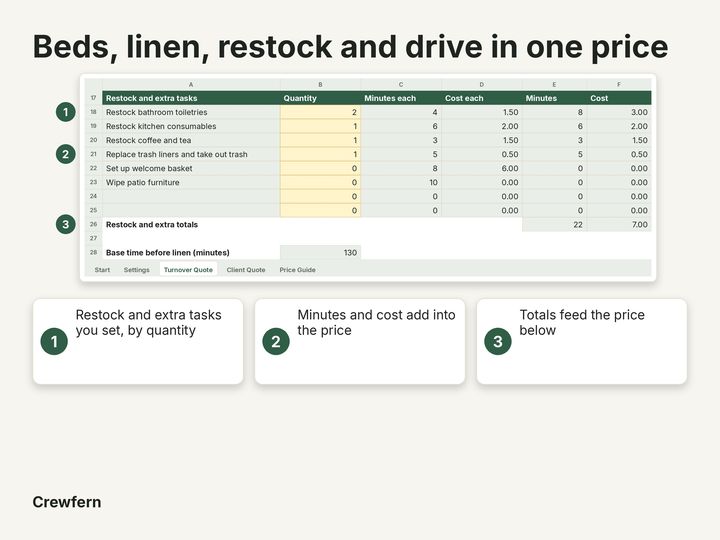720x540 pixels.
Task: Click the 'Set up welcome basket' cell
Action: click(x=191, y=169)
